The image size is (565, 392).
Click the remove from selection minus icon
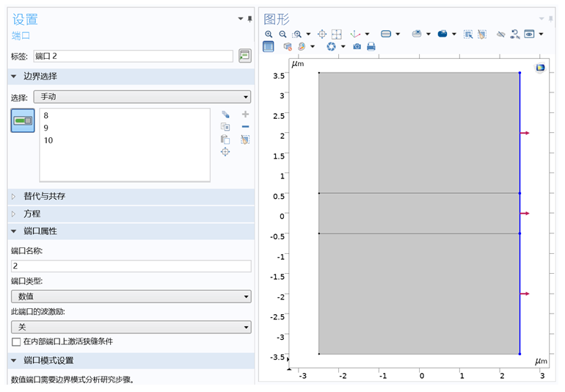click(245, 126)
